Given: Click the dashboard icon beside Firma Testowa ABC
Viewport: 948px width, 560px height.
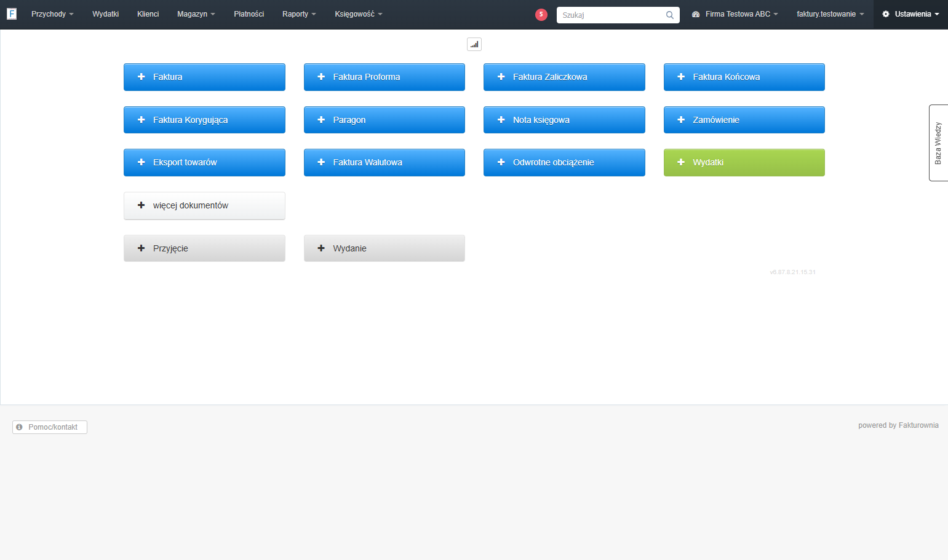Looking at the screenshot, I should click(x=696, y=14).
